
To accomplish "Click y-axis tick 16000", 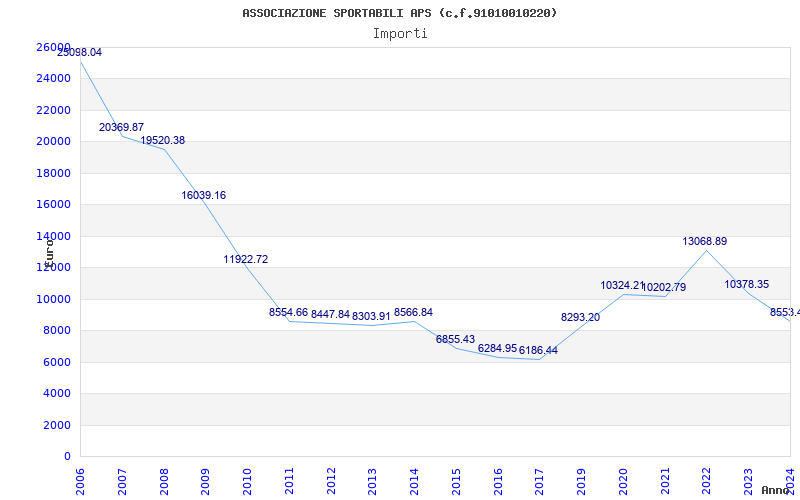I will pyautogui.click(x=54, y=205).
